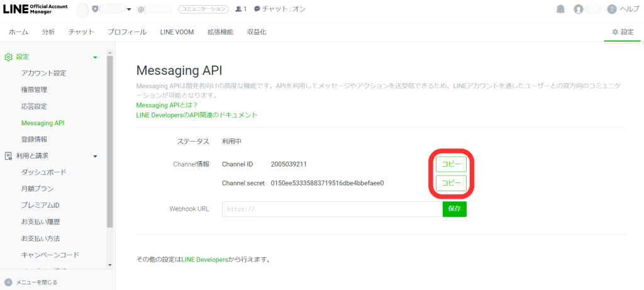644x290 pixels.
Task: Open 権限管理 in sidebar
Action: click(34, 89)
